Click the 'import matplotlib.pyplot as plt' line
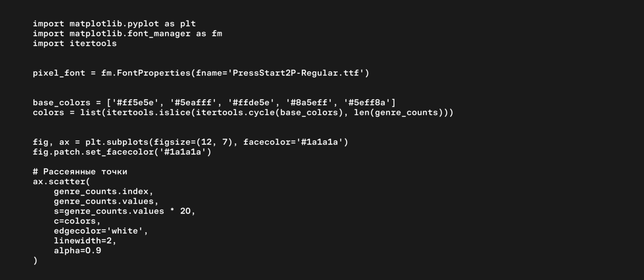This screenshot has width=644, height=280. click(114, 24)
